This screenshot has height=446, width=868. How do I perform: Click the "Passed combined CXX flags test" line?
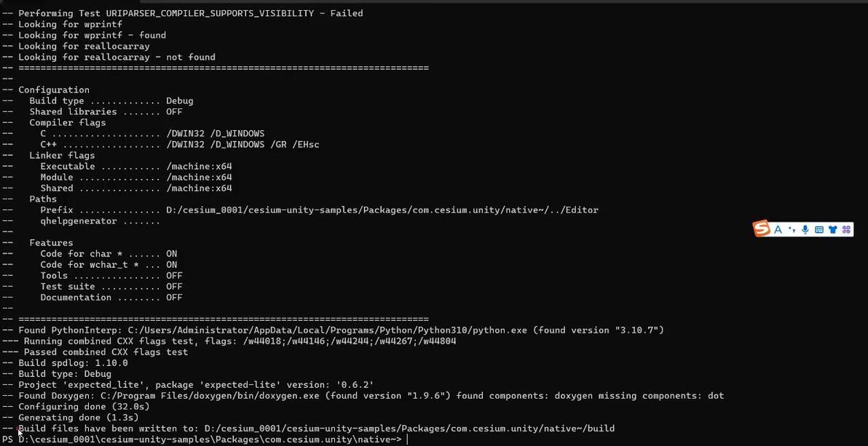(106, 352)
